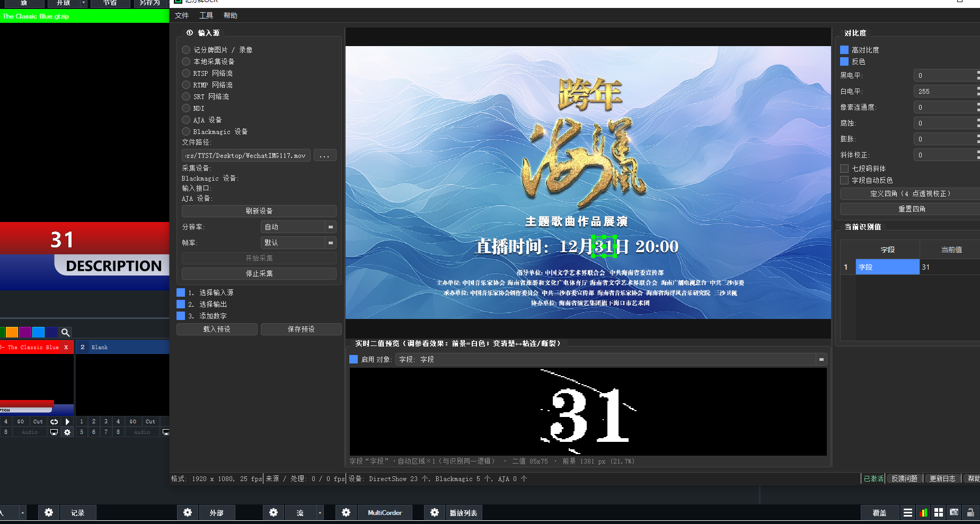Open 分辨率 dropdown set to 自动
This screenshot has height=524, width=980.
click(299, 227)
